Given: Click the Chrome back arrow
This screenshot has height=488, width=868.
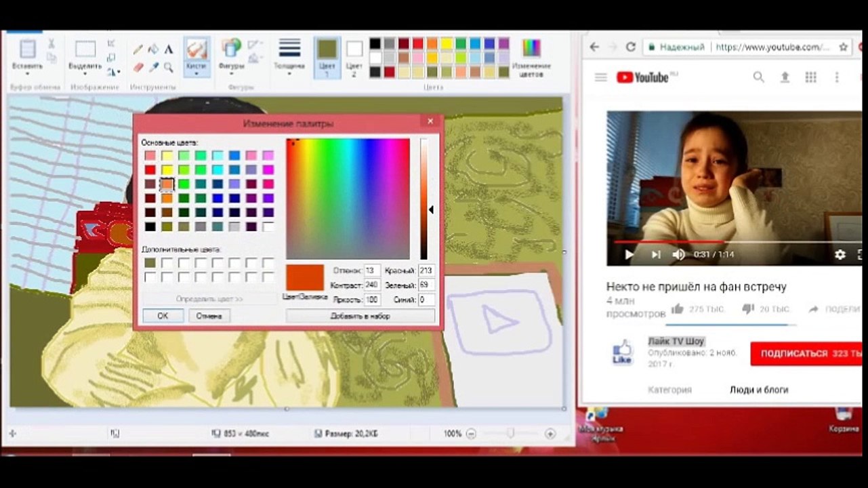Looking at the screenshot, I should 594,47.
